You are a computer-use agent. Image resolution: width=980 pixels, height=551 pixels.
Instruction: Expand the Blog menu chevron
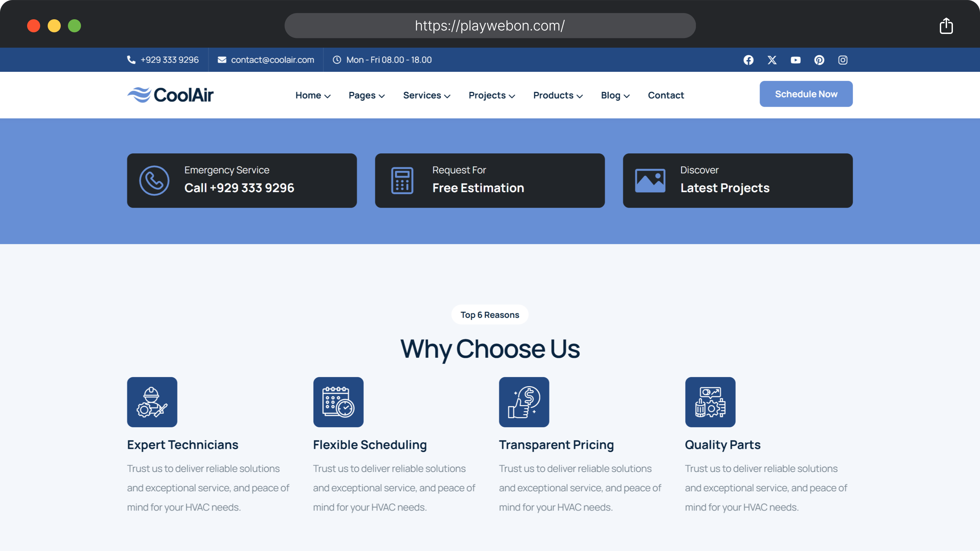pos(627,96)
